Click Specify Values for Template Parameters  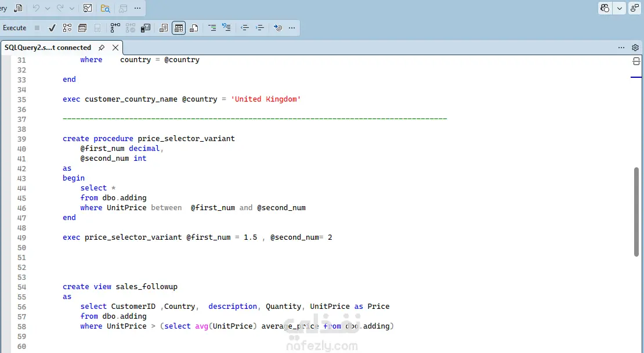pos(278,28)
